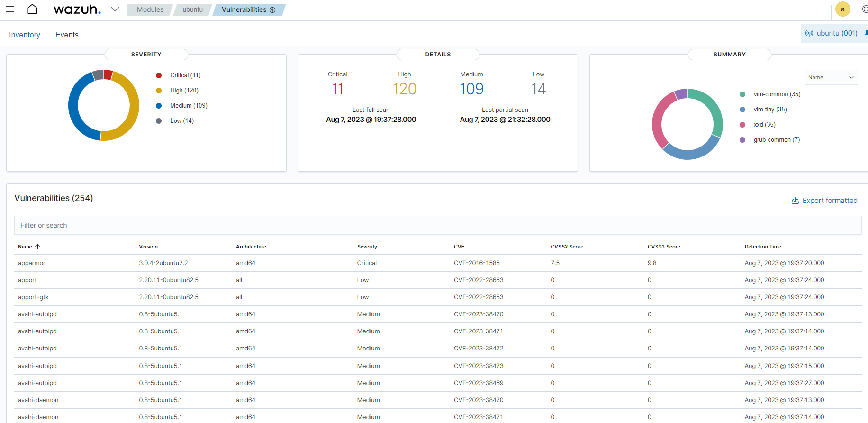Click the Low count 14
Image resolution: width=868 pixels, height=423 pixels.
(539, 89)
